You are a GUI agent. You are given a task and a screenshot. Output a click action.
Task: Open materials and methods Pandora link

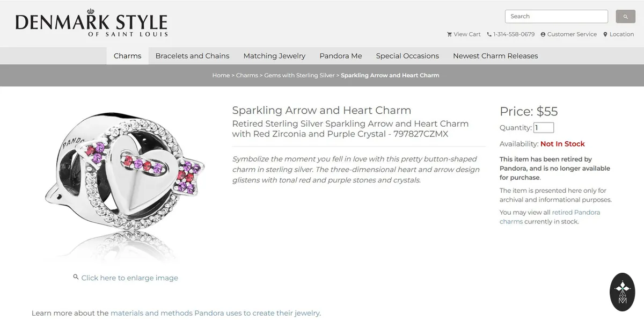tap(215, 313)
